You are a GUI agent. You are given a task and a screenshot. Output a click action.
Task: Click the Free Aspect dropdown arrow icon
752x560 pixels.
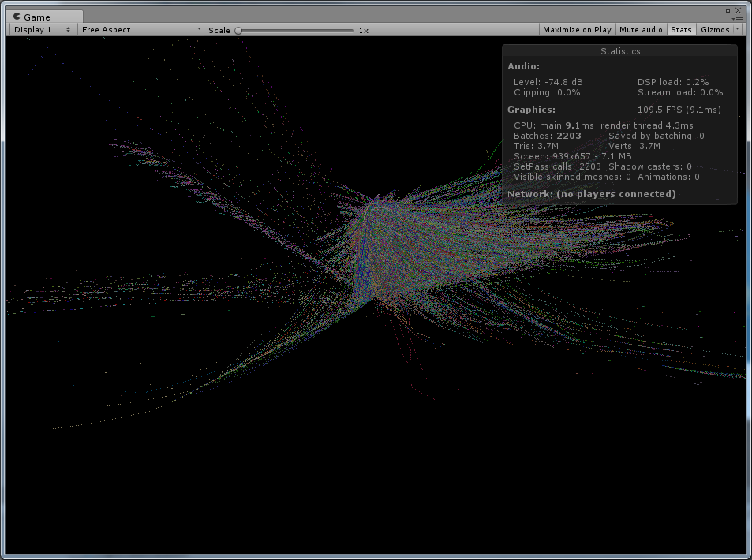coord(198,29)
